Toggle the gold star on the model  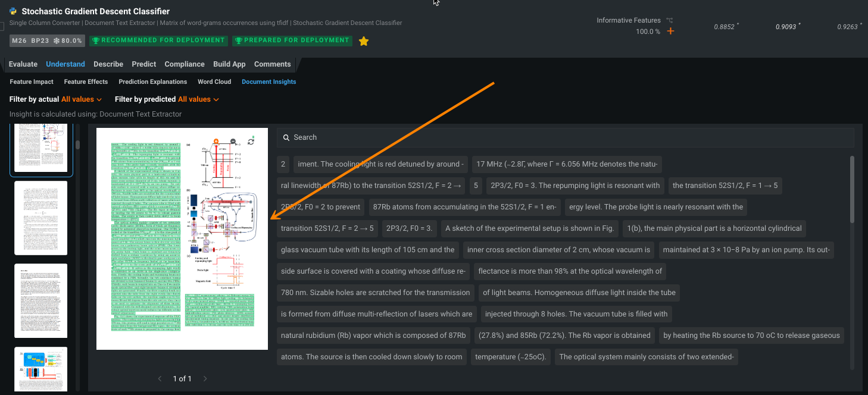[364, 41]
